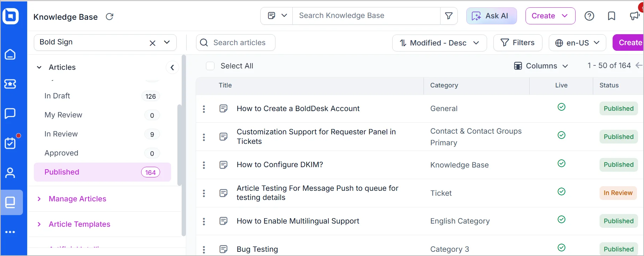Open the Contacts icon in sidebar
This screenshot has height=256, width=644.
(10, 173)
